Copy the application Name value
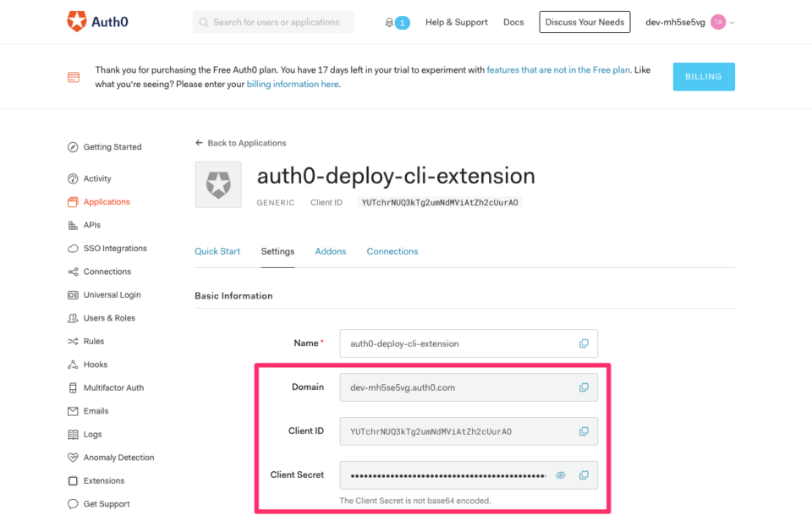 (584, 343)
